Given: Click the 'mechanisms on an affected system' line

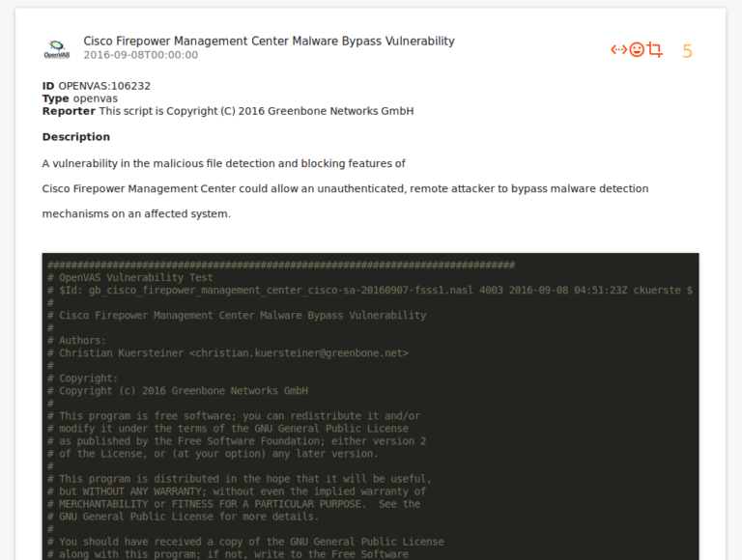Looking at the screenshot, I should pyautogui.click(x=136, y=213).
